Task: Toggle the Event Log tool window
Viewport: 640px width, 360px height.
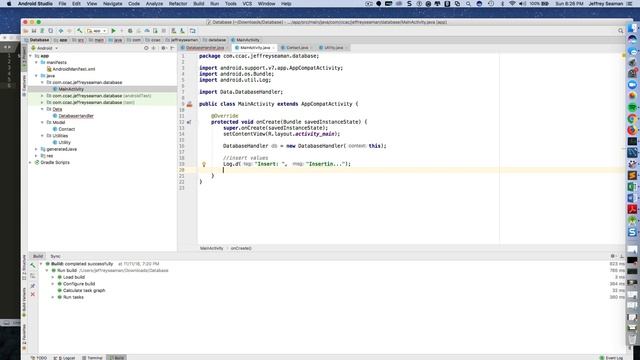Action: (611, 358)
